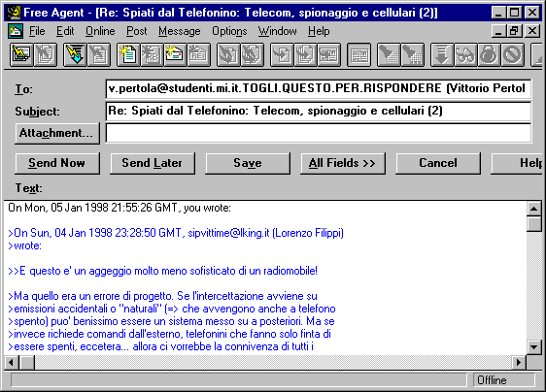Click the Post New Article sparkle page icon
Viewport: 546px width, 392px height.
pyautogui.click(x=128, y=54)
